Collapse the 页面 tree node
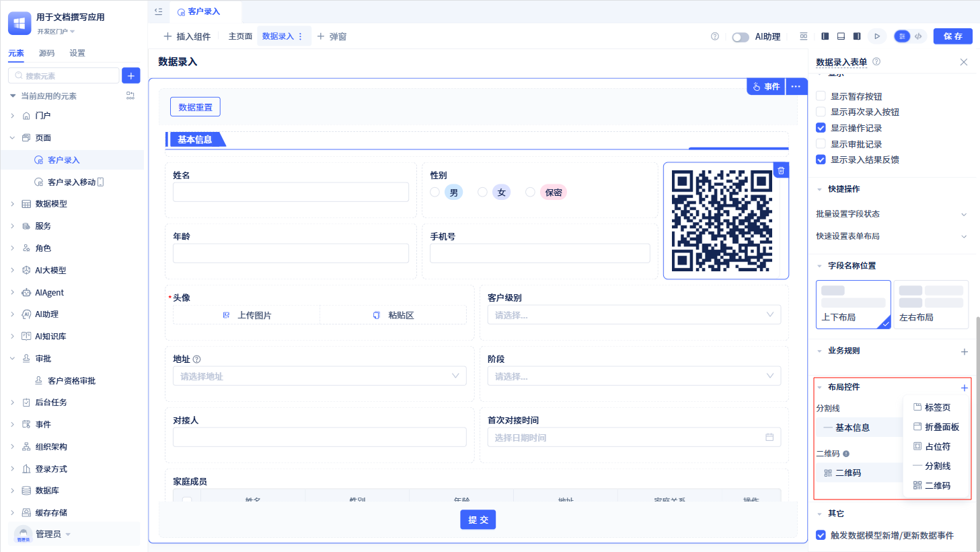This screenshot has height=552, width=980. pyautogui.click(x=12, y=138)
